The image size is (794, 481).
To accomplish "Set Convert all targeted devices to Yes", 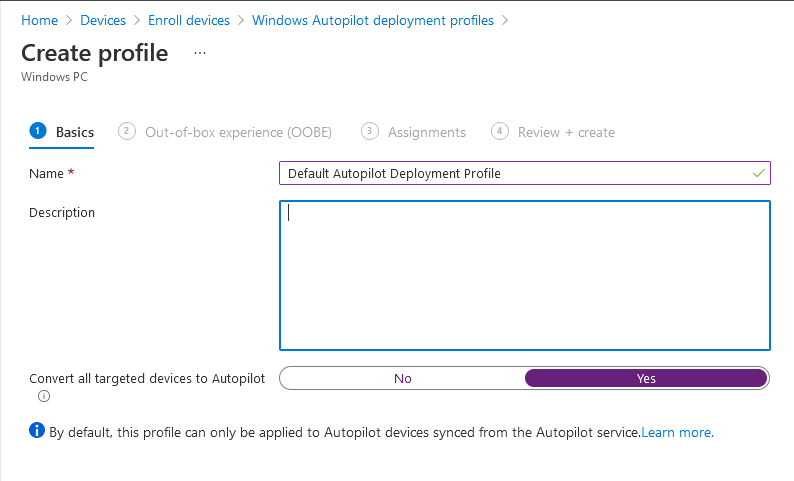I will (646, 378).
